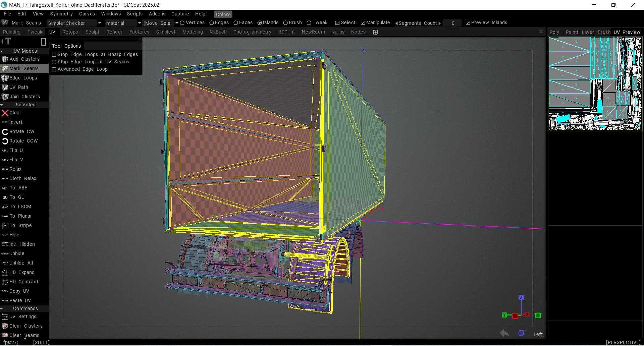Viewport: 644px width, 346px height.
Task: Collapse the UV-Modes section
Action: click(x=2, y=51)
